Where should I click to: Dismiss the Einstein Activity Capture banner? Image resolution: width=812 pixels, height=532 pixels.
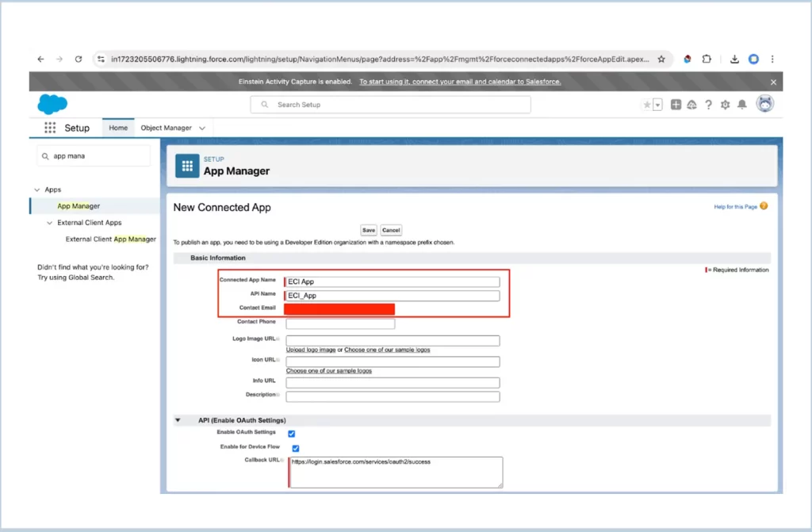click(x=773, y=82)
